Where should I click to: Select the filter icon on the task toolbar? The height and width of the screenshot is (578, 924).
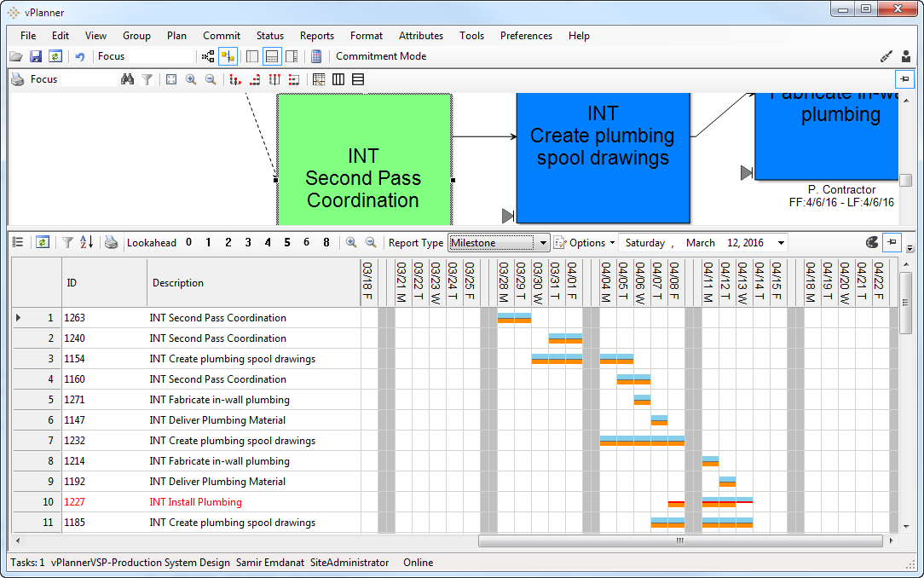[67, 242]
